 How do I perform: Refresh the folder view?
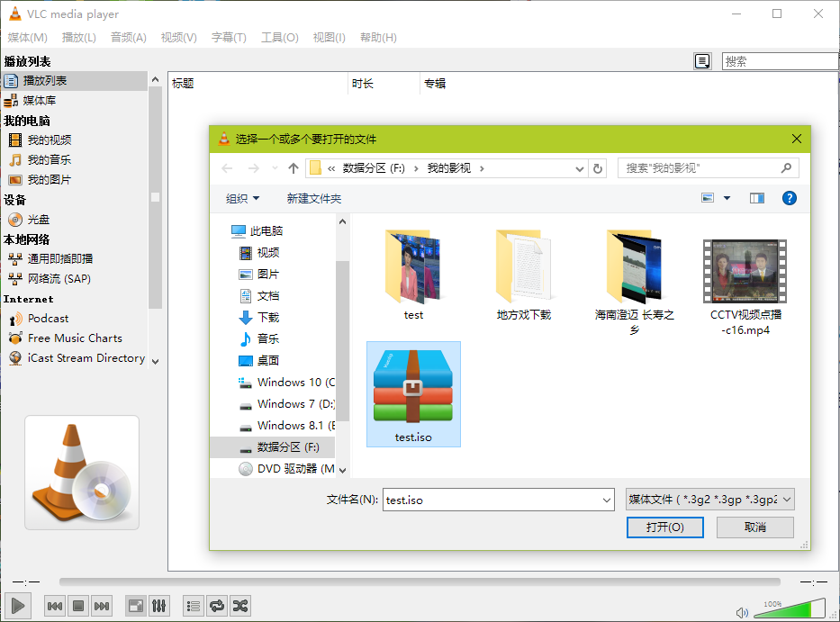597,168
